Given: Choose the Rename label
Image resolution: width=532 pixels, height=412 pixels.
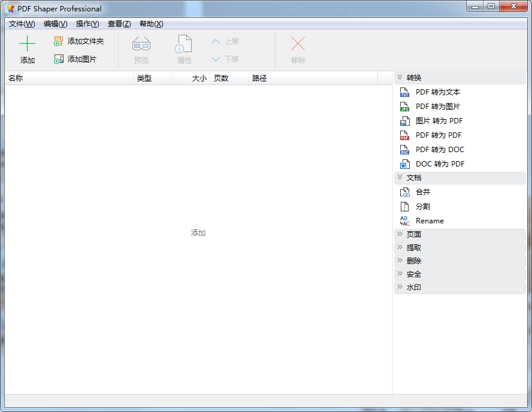Looking at the screenshot, I should click(x=430, y=221).
